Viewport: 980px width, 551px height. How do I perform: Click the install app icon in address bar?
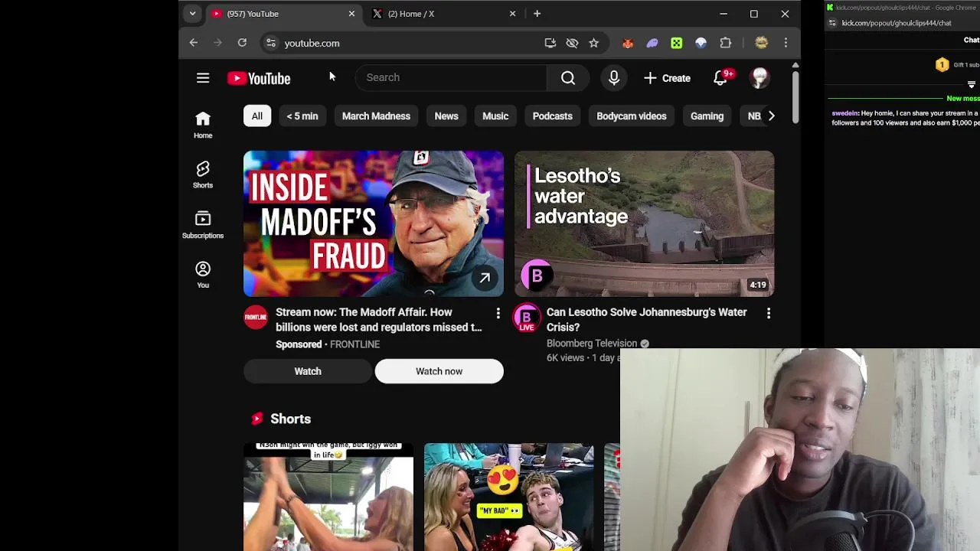point(550,43)
